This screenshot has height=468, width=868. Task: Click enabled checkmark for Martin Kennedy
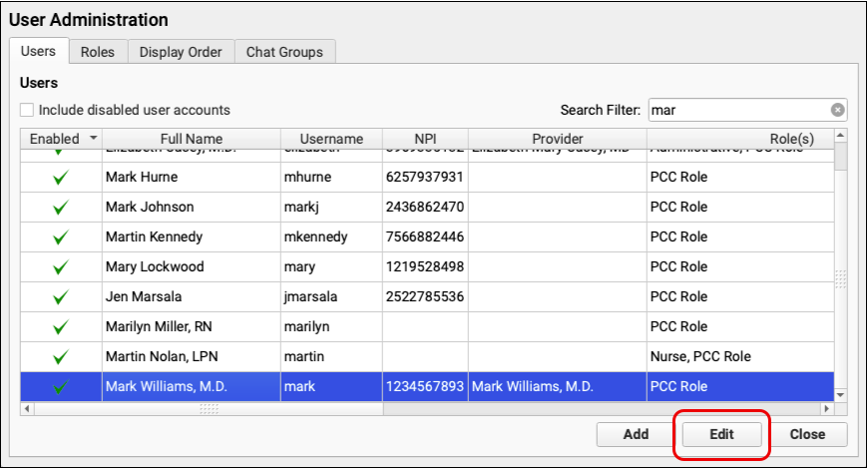point(60,237)
